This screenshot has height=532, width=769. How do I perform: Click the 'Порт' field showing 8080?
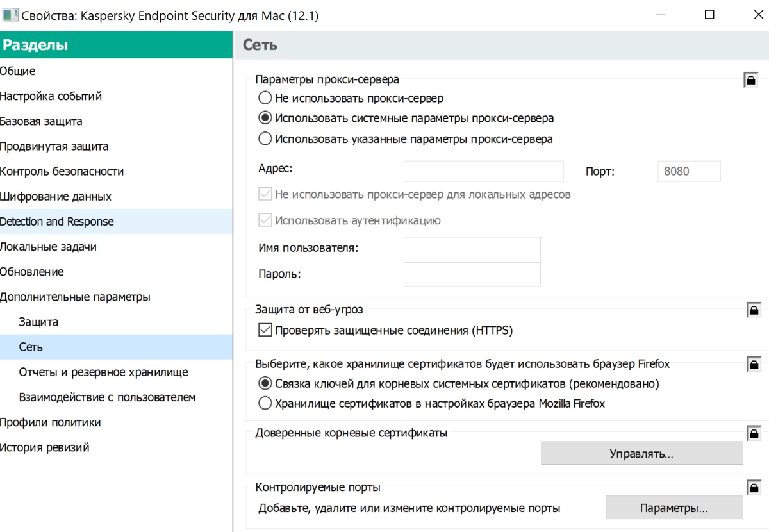pos(689,171)
